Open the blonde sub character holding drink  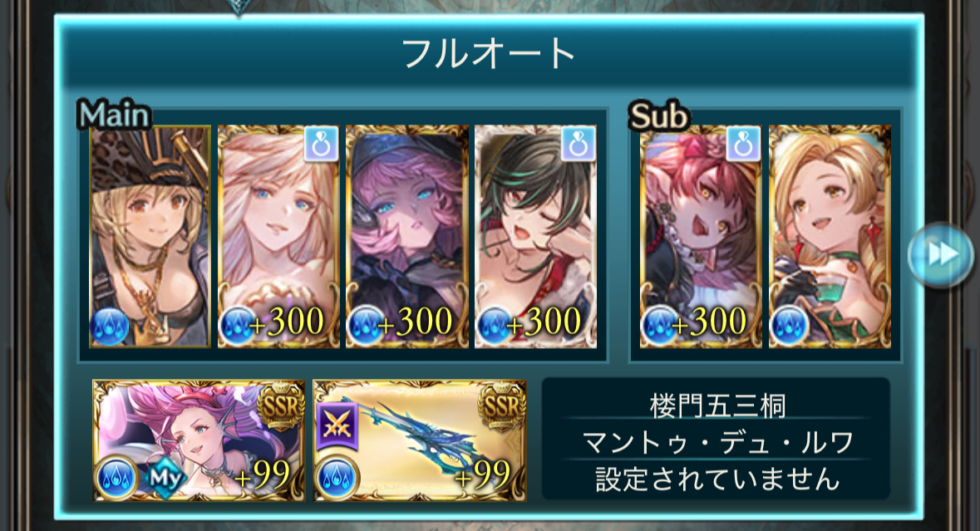click(x=830, y=236)
